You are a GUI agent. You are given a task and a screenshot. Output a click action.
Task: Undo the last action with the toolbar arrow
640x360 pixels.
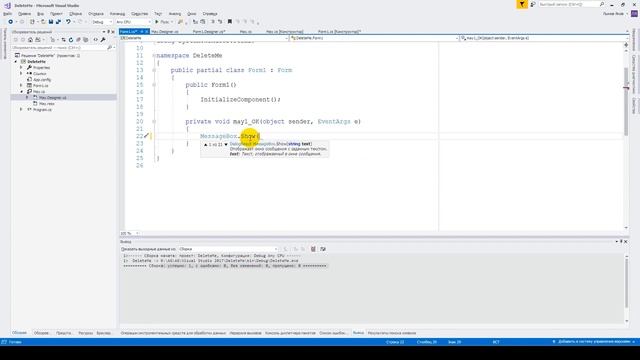click(x=68, y=22)
